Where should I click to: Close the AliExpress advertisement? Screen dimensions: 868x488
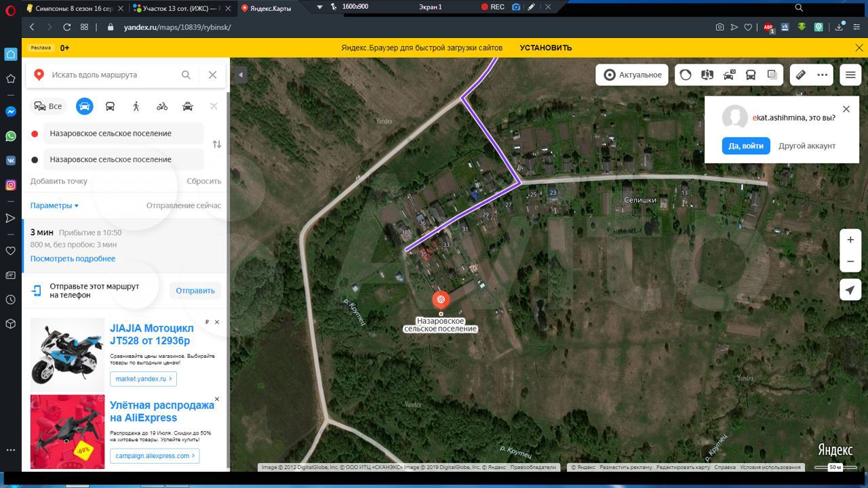(x=217, y=399)
